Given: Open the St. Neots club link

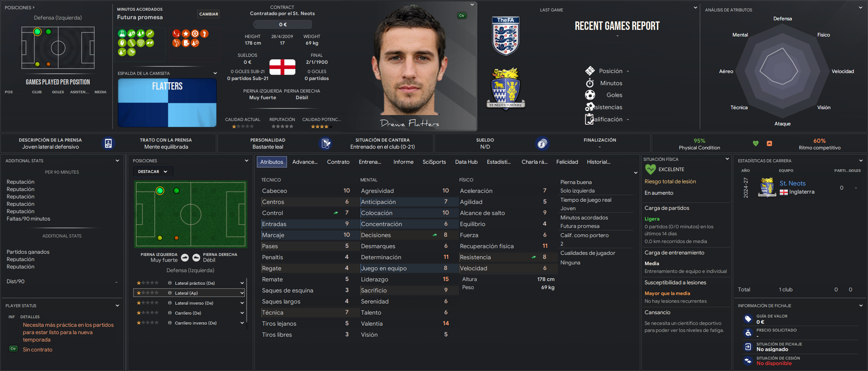Looking at the screenshot, I should [x=792, y=183].
